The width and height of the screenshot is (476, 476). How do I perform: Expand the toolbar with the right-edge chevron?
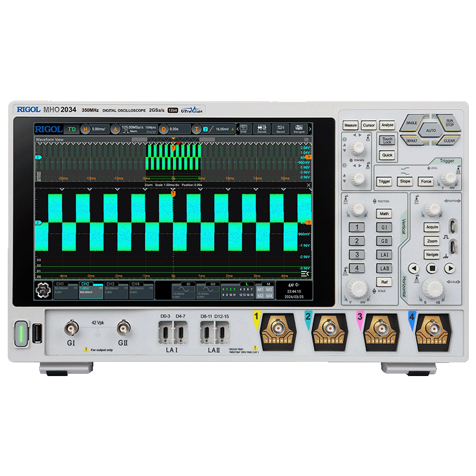tap(310, 129)
